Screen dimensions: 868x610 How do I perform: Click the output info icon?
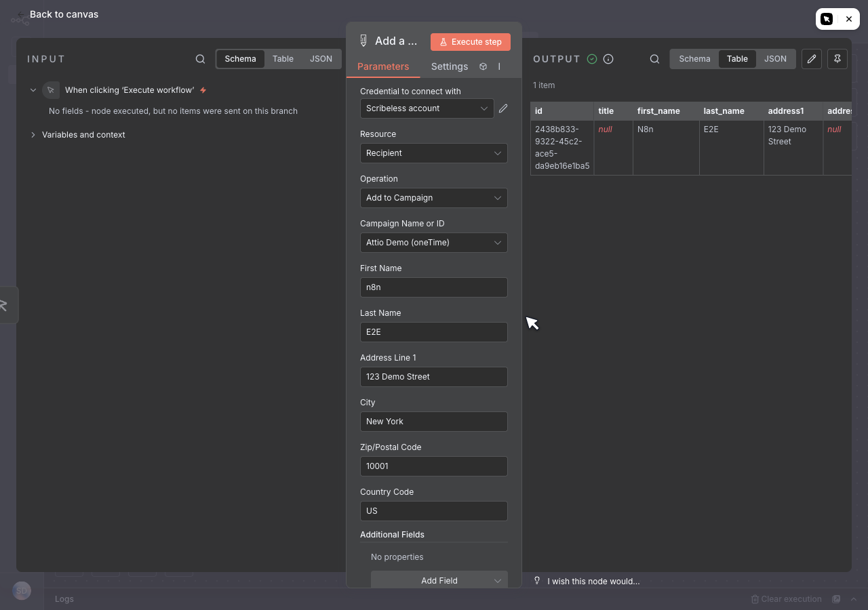[x=608, y=59]
